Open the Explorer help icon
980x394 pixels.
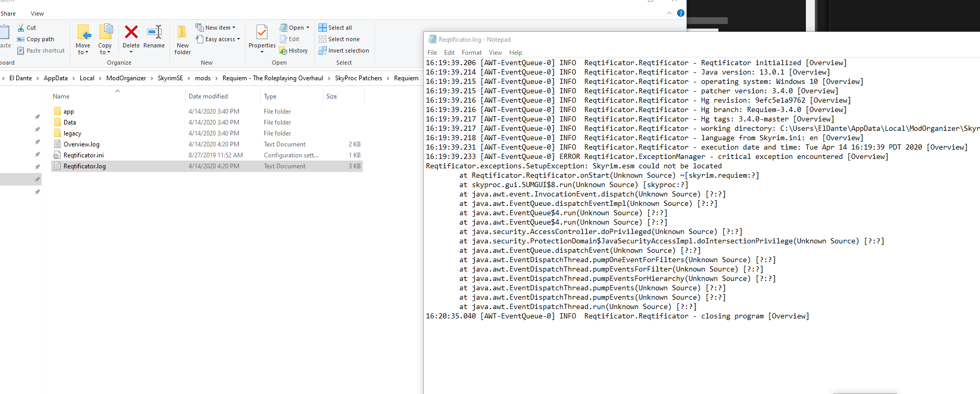(x=680, y=13)
